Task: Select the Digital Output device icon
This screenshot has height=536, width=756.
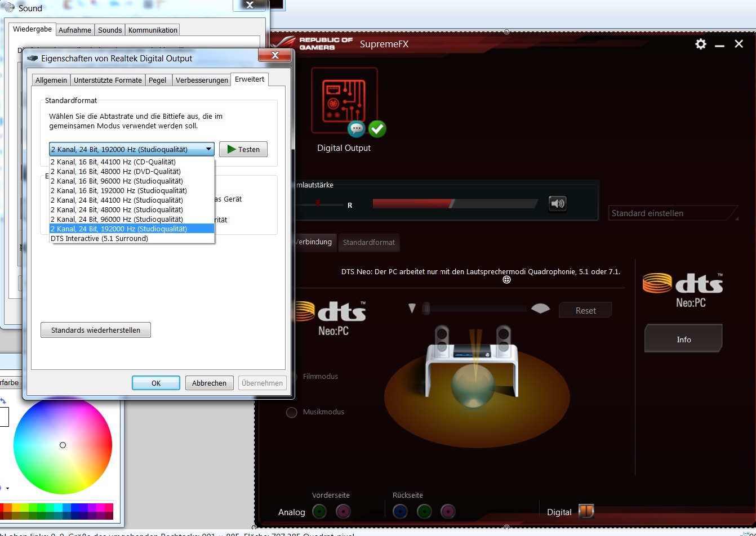Action: pyautogui.click(x=344, y=100)
